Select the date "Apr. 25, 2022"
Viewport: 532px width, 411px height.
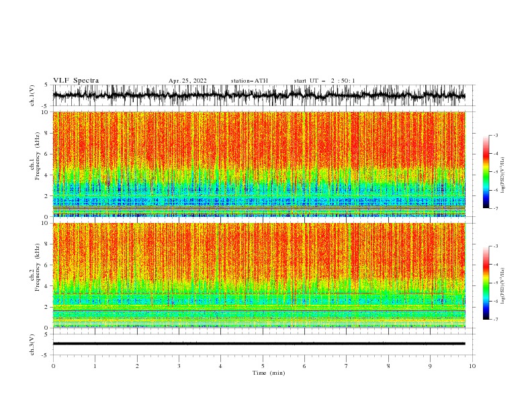(187, 81)
